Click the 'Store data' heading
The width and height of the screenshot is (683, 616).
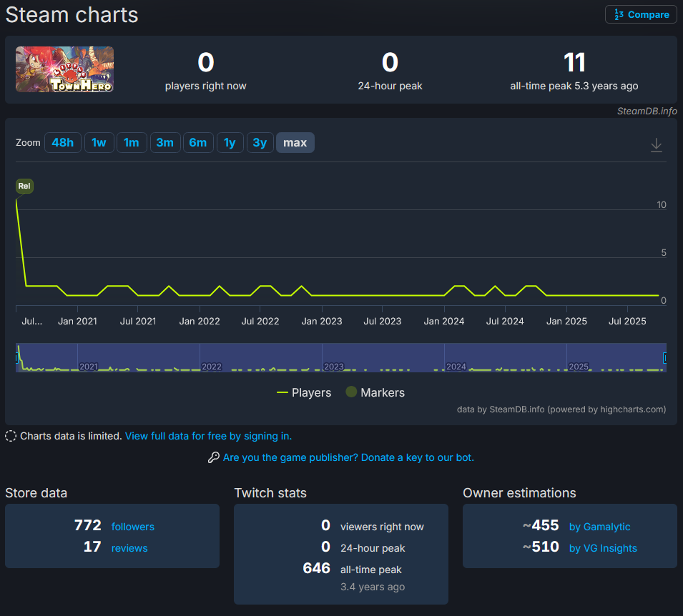(x=36, y=493)
